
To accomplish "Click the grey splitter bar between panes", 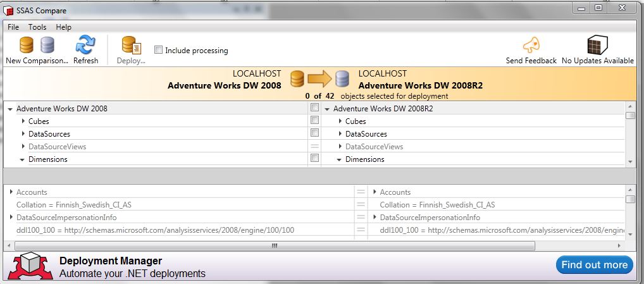I will [319, 176].
